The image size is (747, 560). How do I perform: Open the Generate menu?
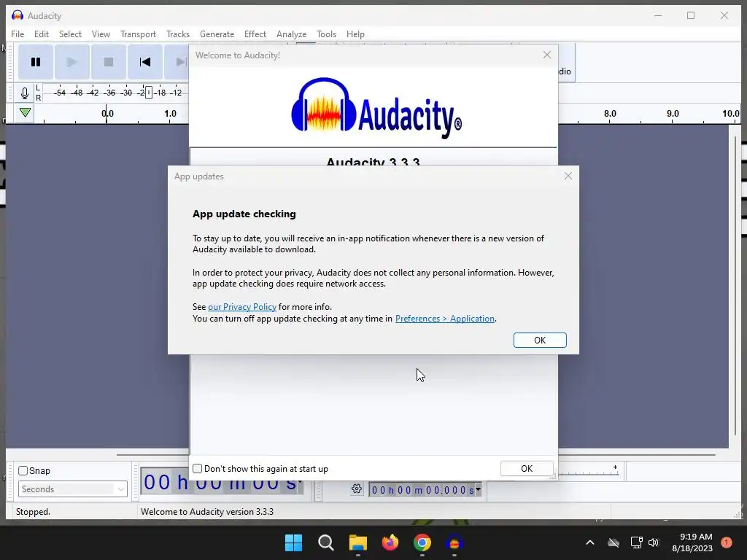217,34
